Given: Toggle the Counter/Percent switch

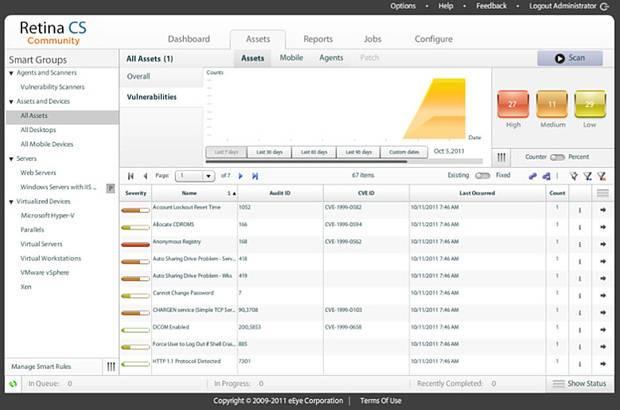Looking at the screenshot, I should [x=558, y=157].
